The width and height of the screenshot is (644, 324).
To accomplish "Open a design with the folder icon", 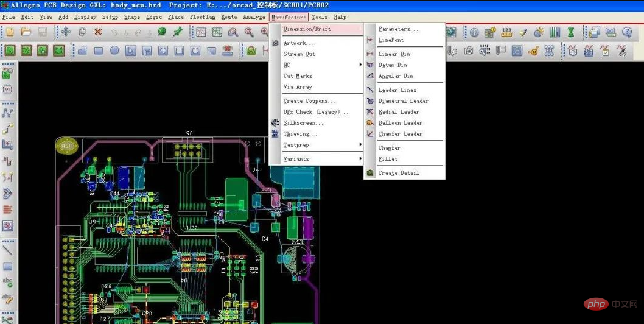I will click(26, 32).
